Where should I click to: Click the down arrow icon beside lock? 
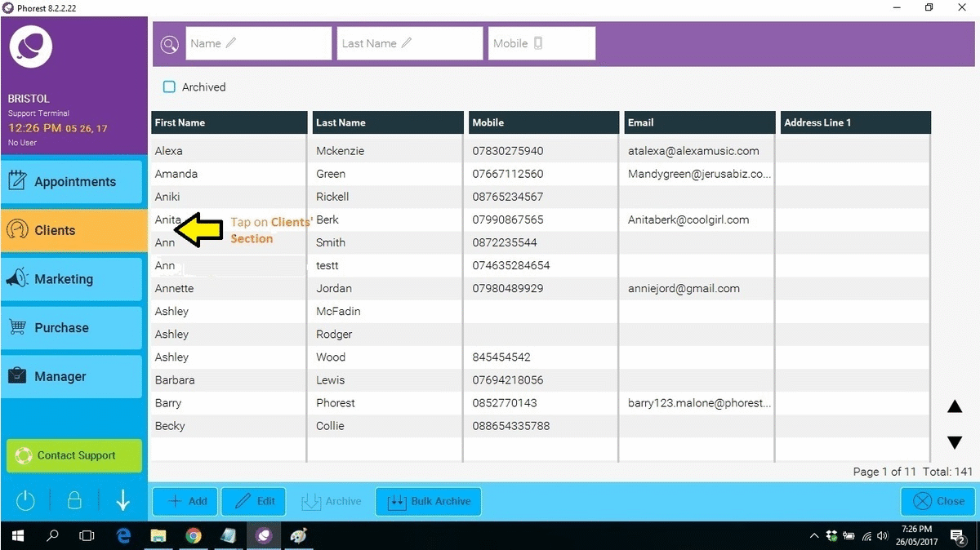[122, 501]
